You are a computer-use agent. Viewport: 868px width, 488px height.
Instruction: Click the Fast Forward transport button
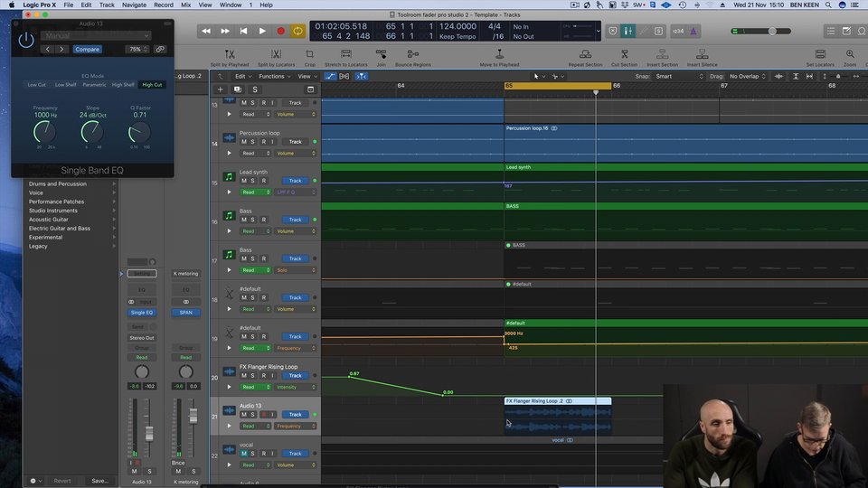click(x=225, y=31)
